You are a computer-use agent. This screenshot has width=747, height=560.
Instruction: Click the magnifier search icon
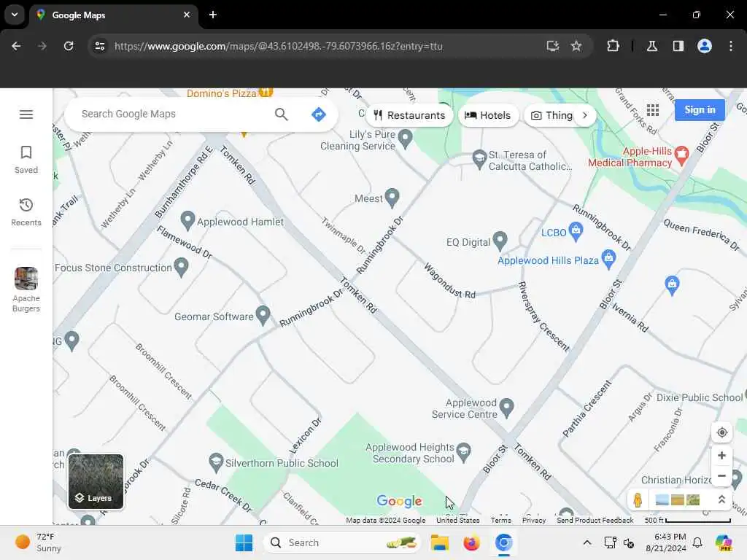coord(282,114)
